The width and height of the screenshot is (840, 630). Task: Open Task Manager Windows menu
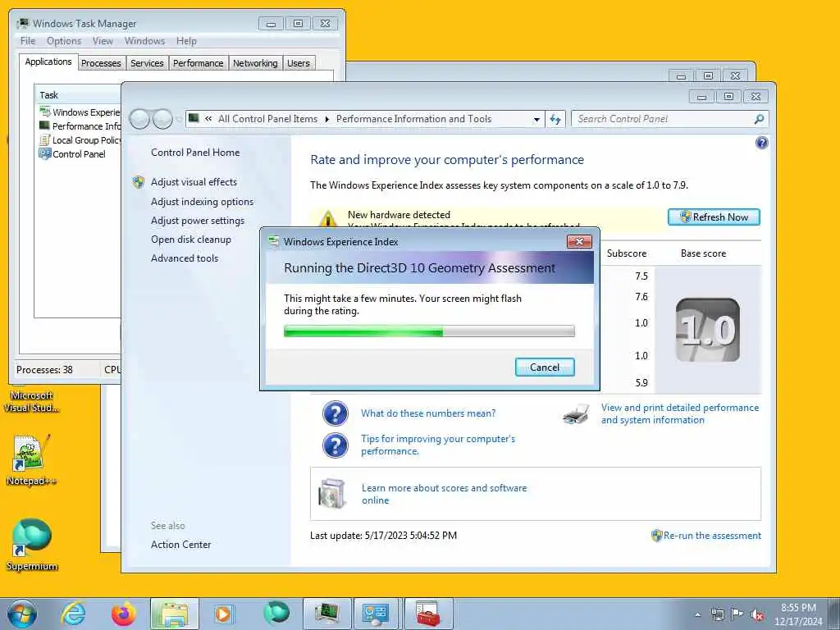point(144,41)
